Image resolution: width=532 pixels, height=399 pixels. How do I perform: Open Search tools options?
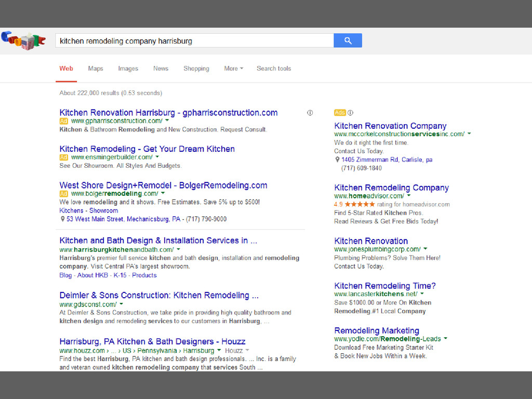[274, 69]
